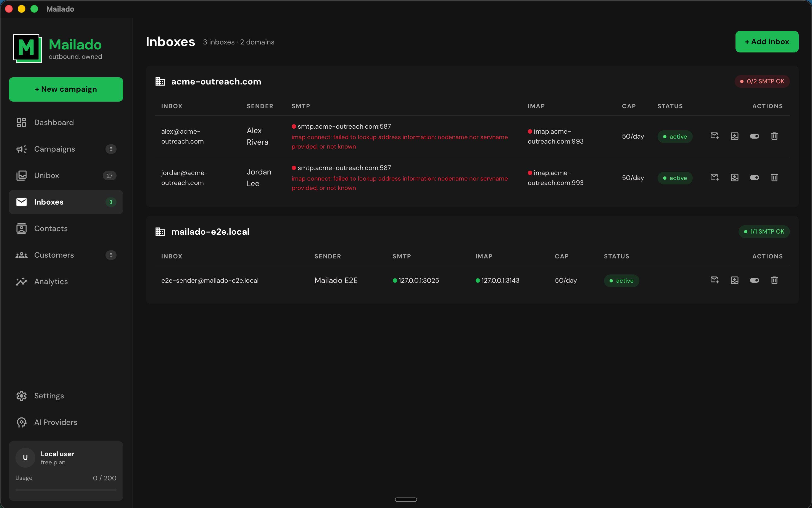Click the IMAP fetch icon in alex@acme-outreach.com row
The height and width of the screenshot is (508, 812).
click(734, 136)
